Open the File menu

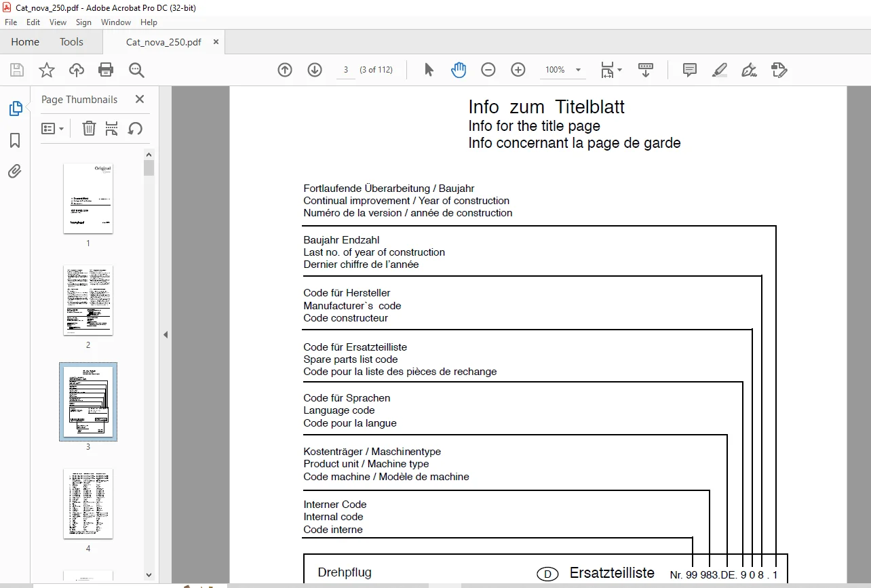pyautogui.click(x=11, y=22)
